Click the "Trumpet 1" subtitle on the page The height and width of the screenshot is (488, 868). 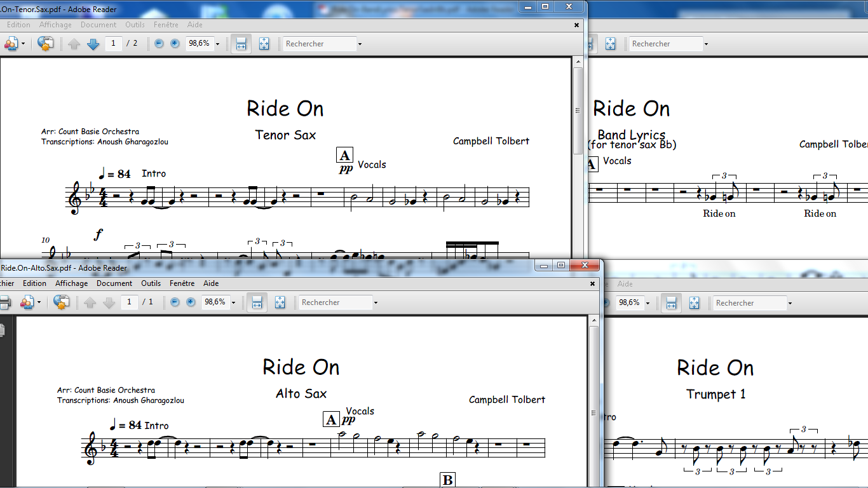[x=716, y=394]
